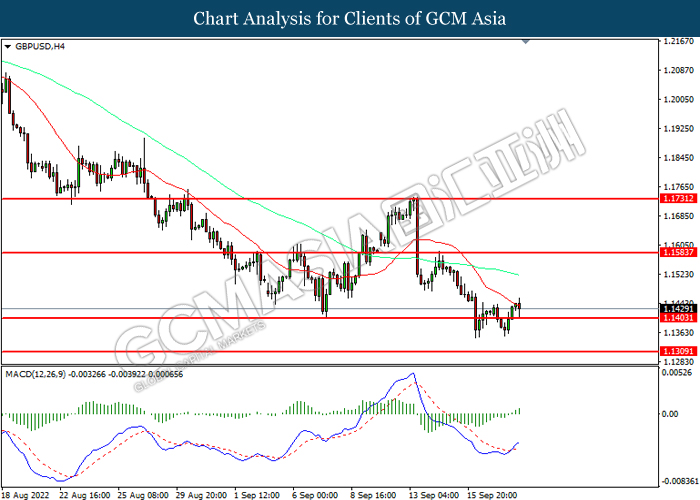
Task: Click the 29 Aug 20:00 time label
Action: point(201,495)
